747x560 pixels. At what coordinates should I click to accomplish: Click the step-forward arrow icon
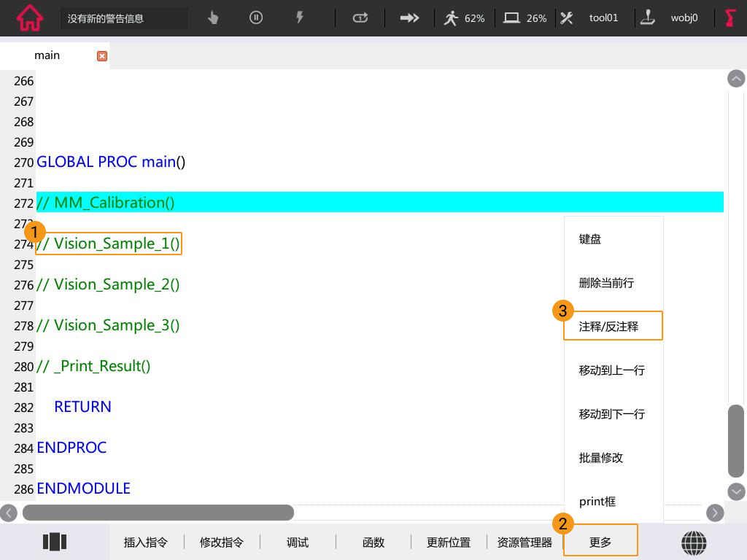pos(409,17)
